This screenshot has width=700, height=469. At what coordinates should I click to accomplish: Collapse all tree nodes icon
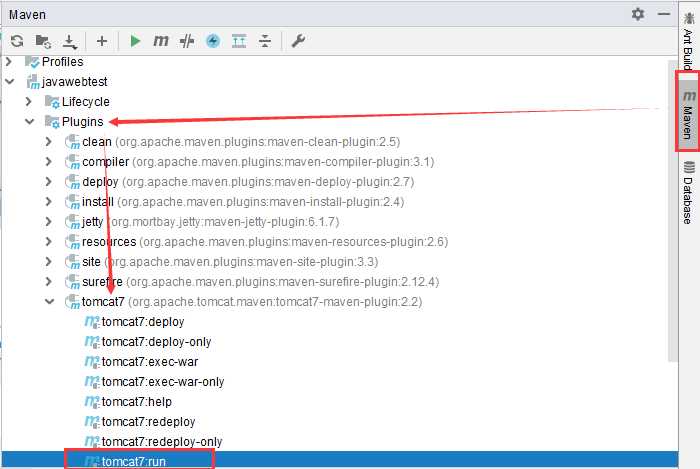(x=265, y=41)
